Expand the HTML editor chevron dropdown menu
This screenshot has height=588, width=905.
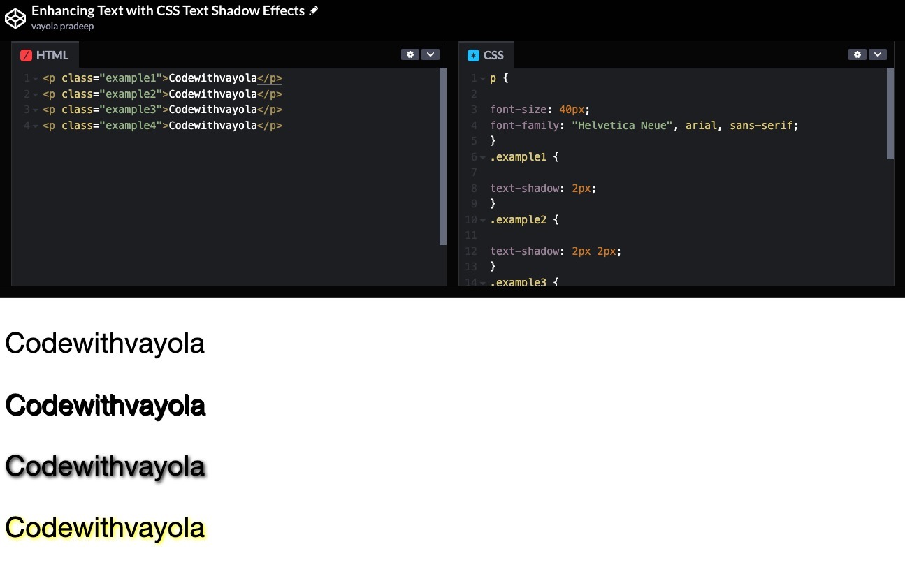430,54
